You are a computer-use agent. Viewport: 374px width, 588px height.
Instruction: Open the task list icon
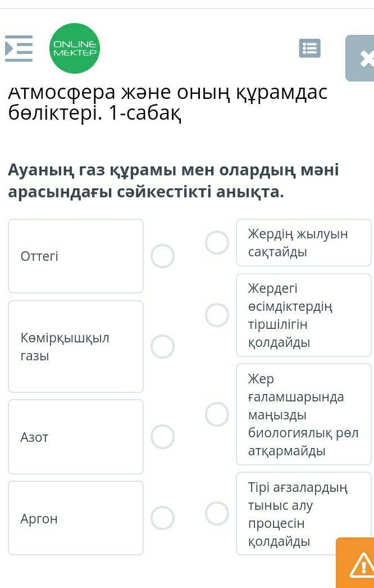click(x=309, y=48)
